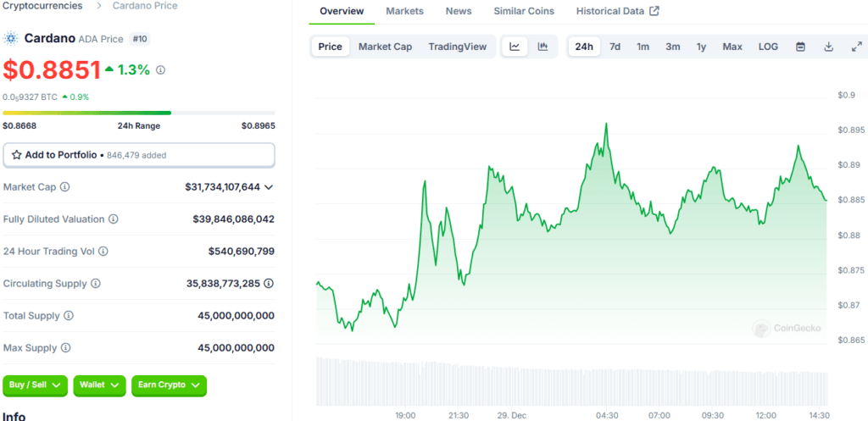This screenshot has width=868, height=421.
Task: Open the Wallet dropdown
Action: pyautogui.click(x=100, y=385)
